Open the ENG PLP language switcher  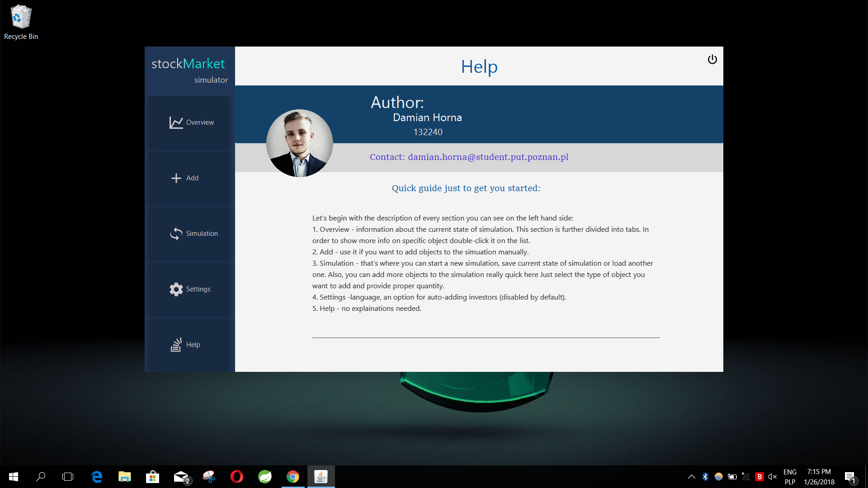tap(790, 477)
